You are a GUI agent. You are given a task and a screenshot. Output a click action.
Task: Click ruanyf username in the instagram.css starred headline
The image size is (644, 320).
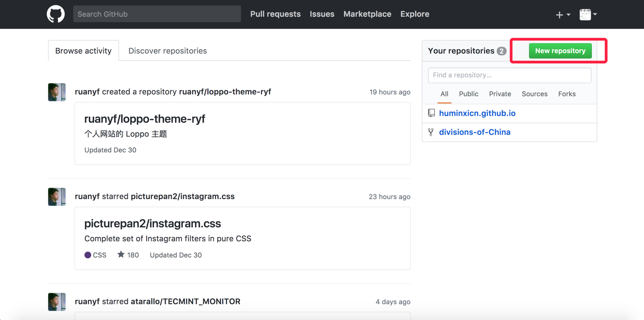coord(88,196)
